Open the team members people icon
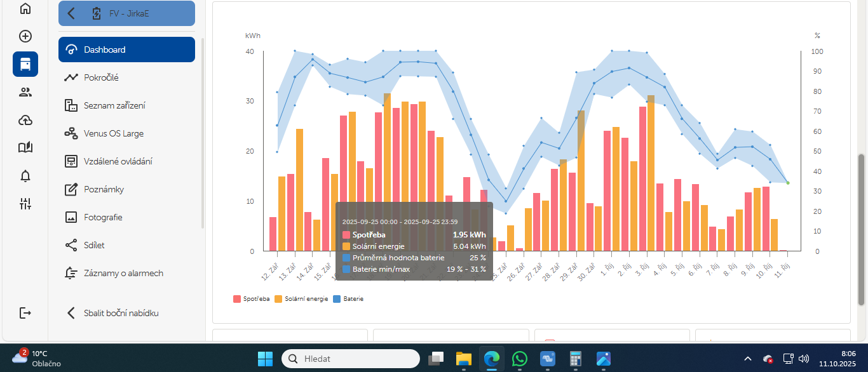The height and width of the screenshot is (372, 868). (25, 92)
